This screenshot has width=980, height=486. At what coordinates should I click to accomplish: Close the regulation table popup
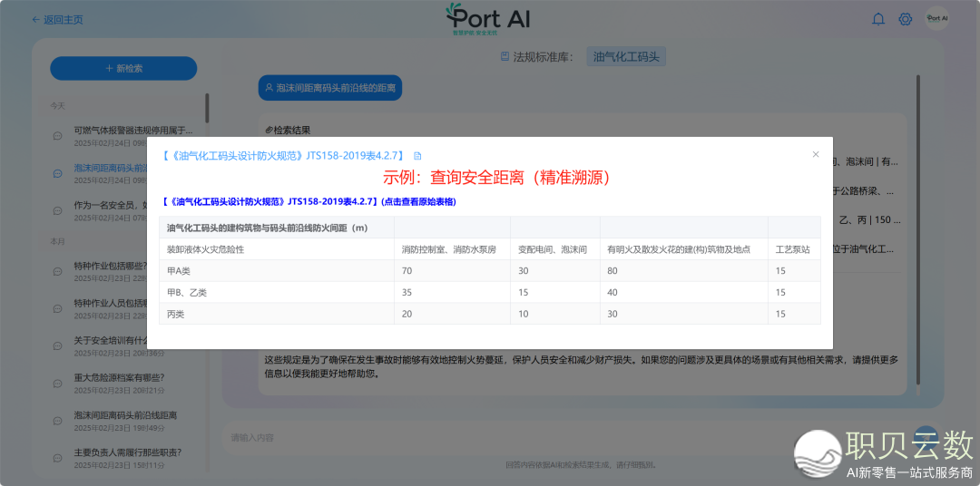[x=816, y=154]
